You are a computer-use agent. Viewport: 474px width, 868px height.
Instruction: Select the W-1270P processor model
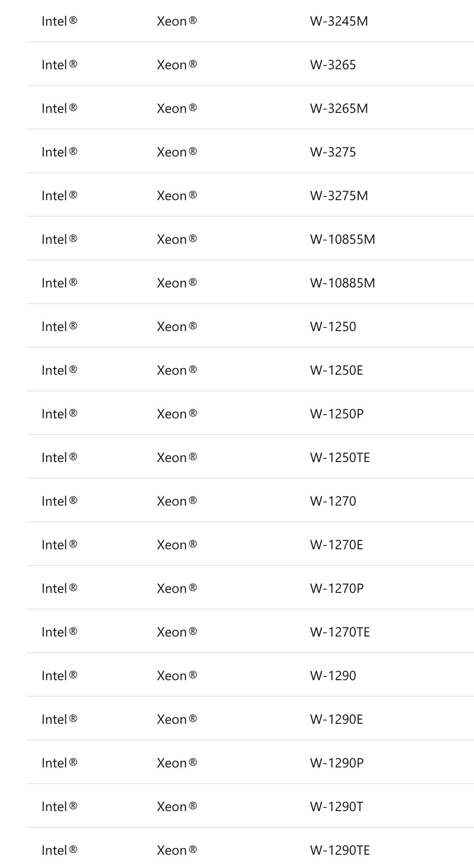click(337, 589)
